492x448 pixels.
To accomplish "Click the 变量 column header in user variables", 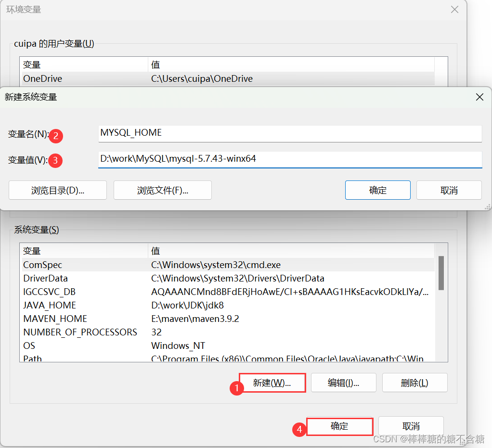I will coord(84,64).
